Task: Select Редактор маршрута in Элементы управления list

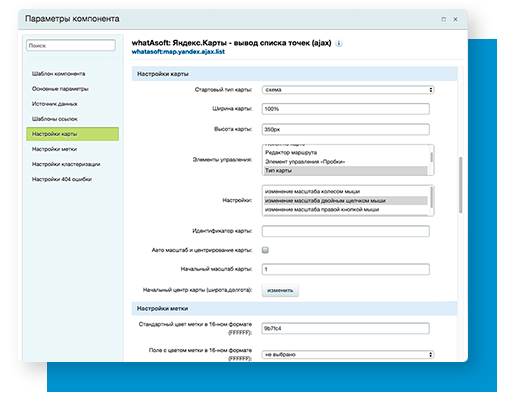Action: click(345, 153)
